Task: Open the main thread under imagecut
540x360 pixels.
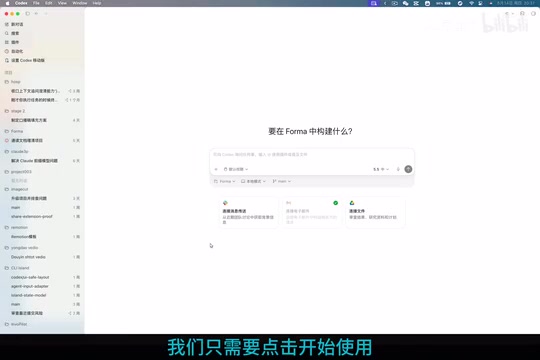Action: pyautogui.click(x=43, y=207)
